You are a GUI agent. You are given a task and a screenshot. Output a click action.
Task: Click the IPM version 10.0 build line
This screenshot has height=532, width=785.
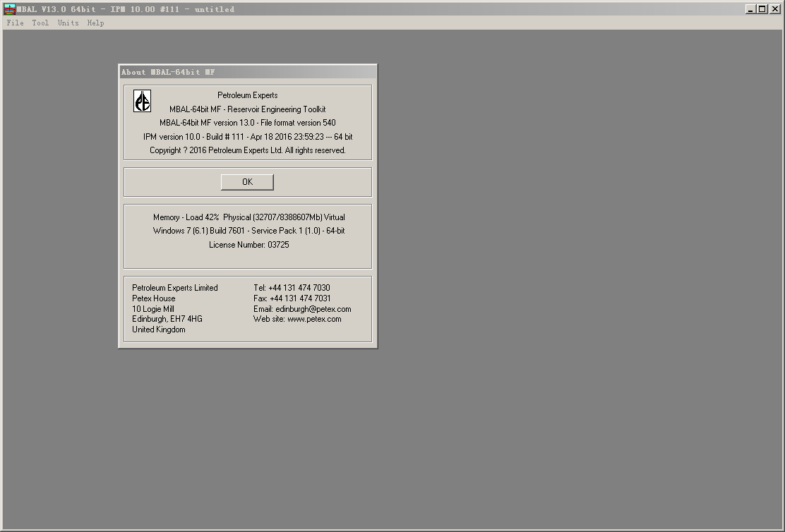pos(248,137)
